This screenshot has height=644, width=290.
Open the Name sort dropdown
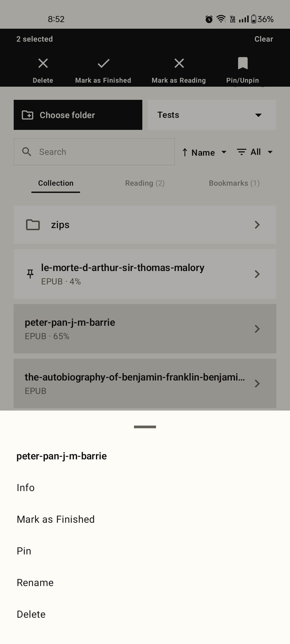point(205,152)
